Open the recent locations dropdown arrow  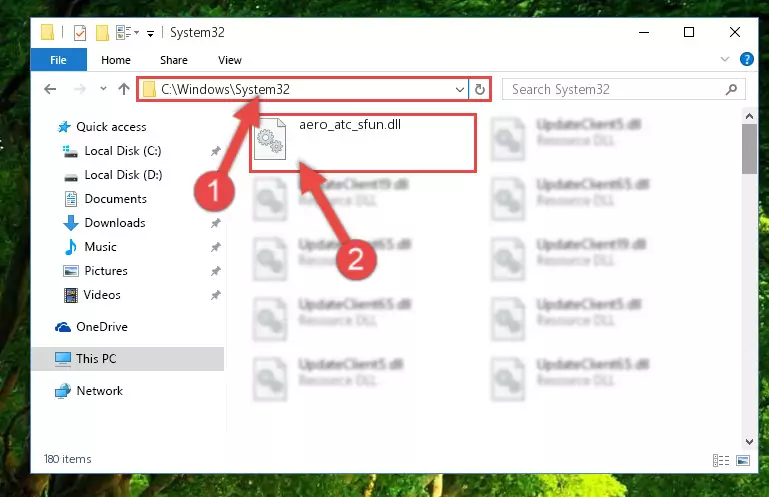click(103, 89)
